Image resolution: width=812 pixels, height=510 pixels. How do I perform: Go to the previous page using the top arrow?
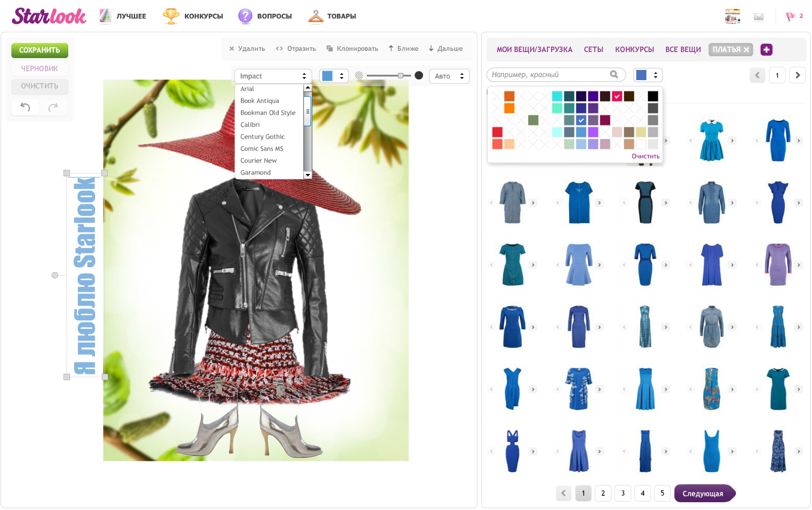pos(758,75)
